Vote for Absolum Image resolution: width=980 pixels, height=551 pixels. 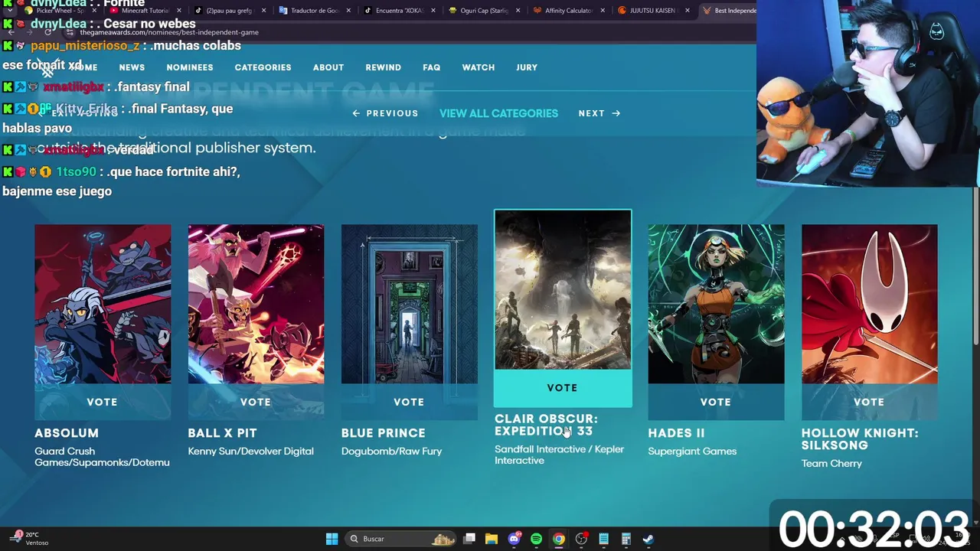tap(103, 402)
